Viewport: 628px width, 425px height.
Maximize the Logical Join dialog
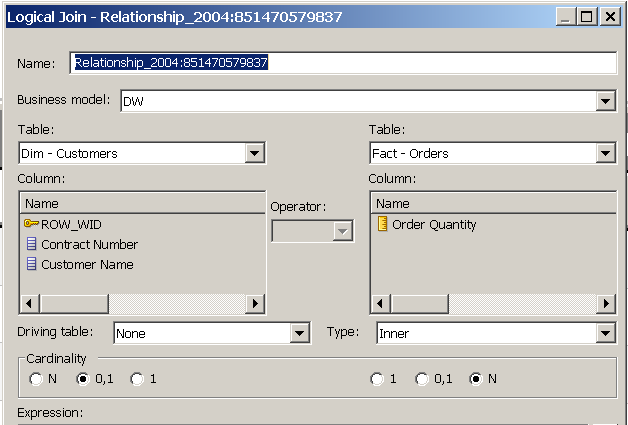[587, 17]
